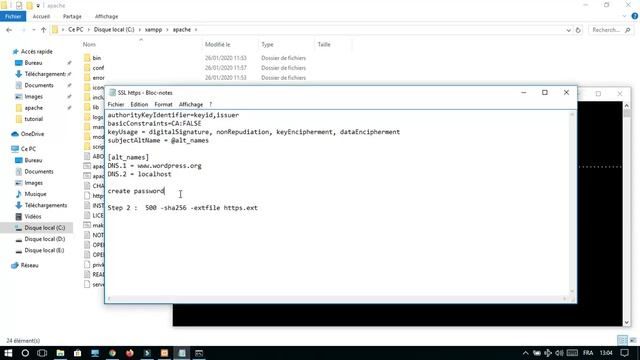The height and width of the screenshot is (360, 640).
Task: Go back with Explorer's back arrow
Action: (x=9, y=30)
